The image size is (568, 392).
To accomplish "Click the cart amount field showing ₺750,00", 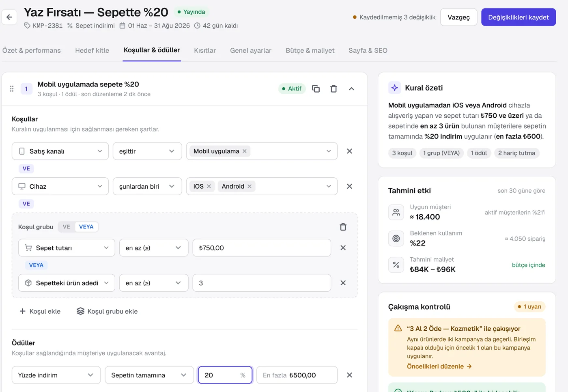I will pos(262,248).
